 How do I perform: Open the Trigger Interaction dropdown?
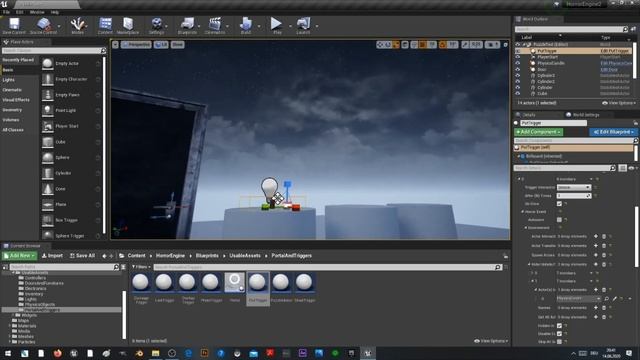tap(573, 187)
